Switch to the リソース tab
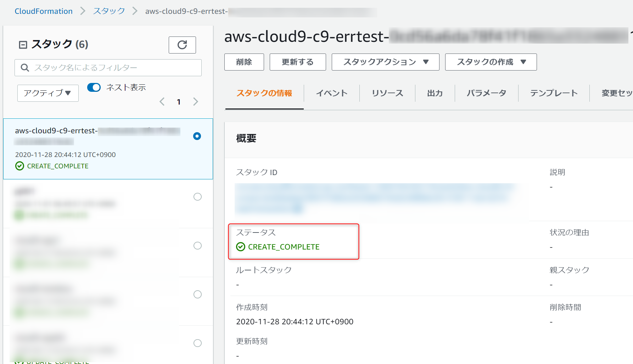633x364 pixels. pyautogui.click(x=387, y=93)
